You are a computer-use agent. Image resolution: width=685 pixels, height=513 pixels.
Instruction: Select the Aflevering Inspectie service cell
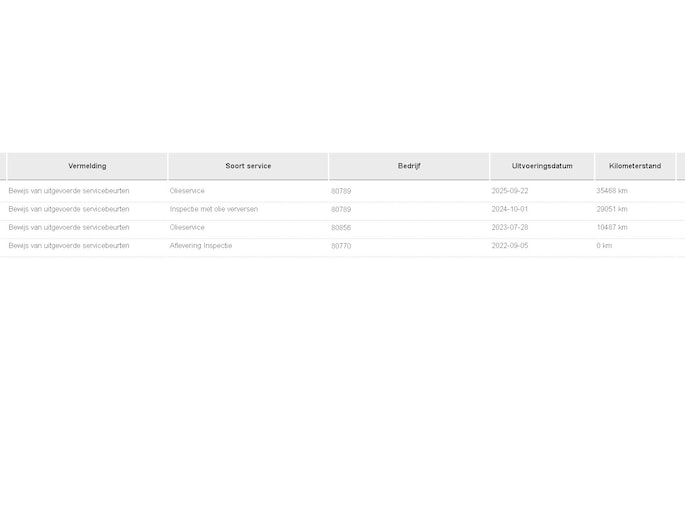click(x=201, y=245)
